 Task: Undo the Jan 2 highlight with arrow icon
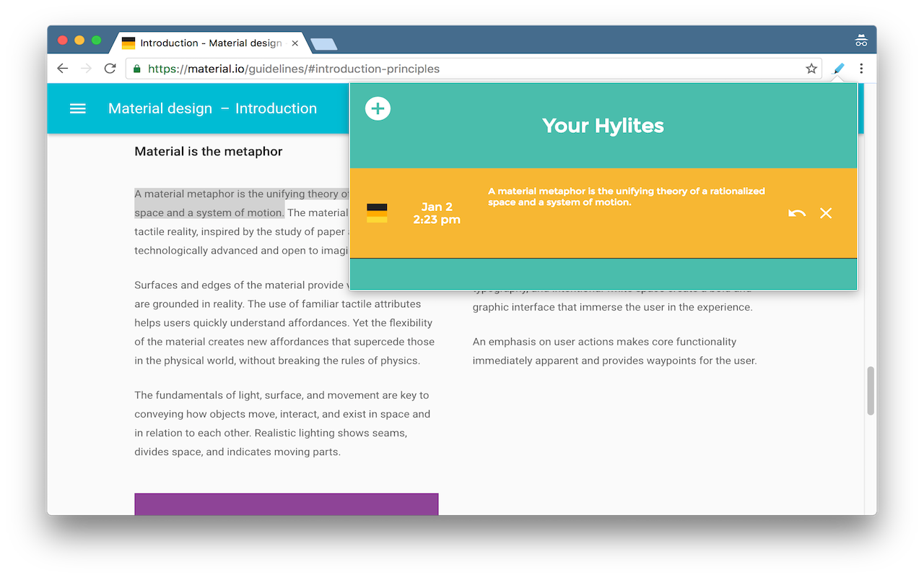797,213
